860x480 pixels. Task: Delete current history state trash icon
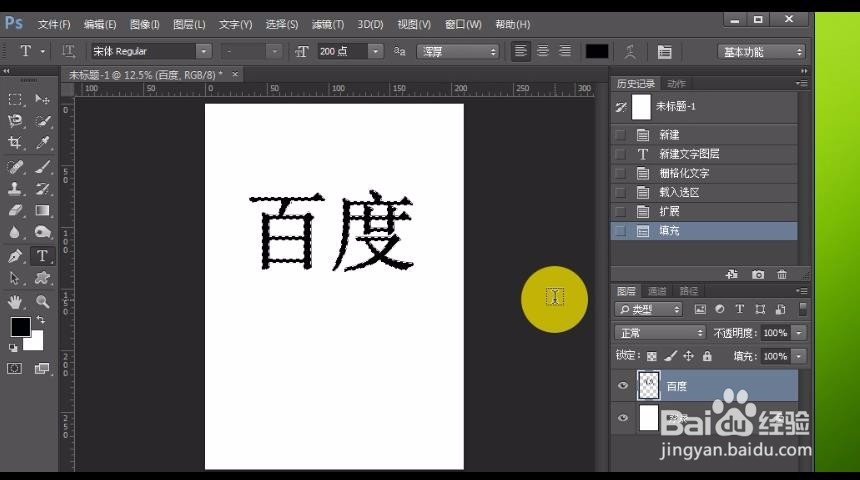pyautogui.click(x=782, y=274)
